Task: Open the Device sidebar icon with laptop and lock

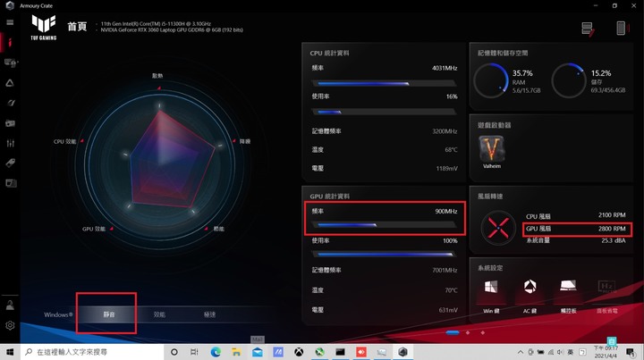Action: coord(10,63)
